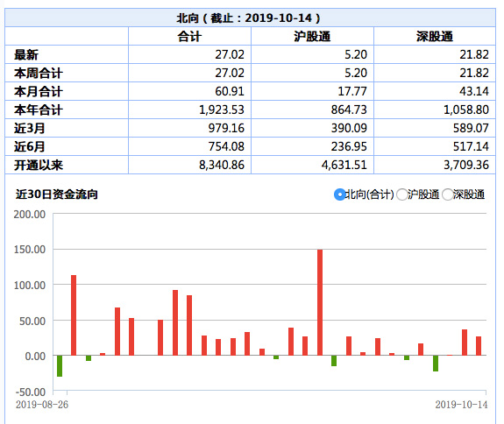
Task: Click the 3,709.36 value
Action: pyautogui.click(x=466, y=165)
